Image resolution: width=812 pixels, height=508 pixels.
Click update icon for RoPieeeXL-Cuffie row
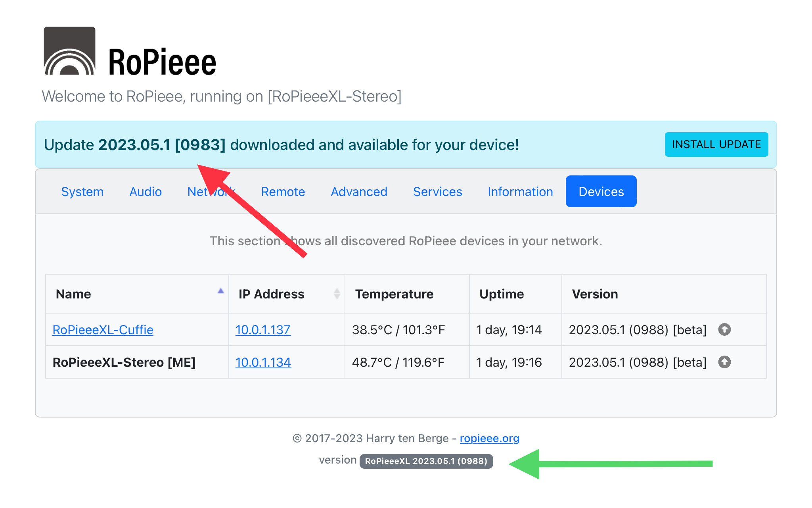point(724,329)
